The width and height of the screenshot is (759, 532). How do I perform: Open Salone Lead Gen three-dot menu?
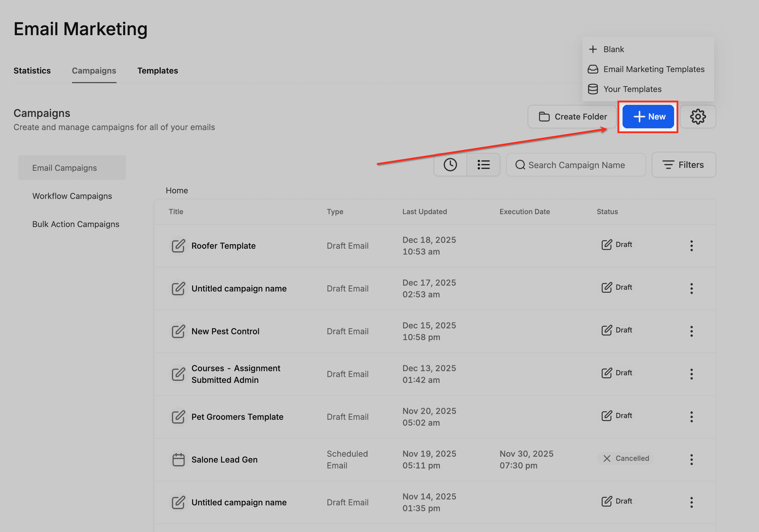(691, 460)
